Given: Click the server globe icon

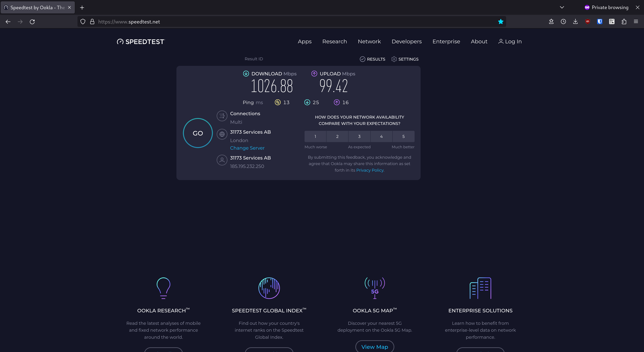Looking at the screenshot, I should click(222, 135).
